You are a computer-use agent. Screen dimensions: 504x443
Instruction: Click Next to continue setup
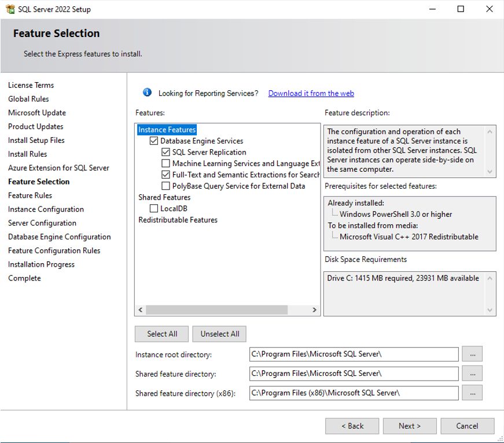tap(409, 426)
